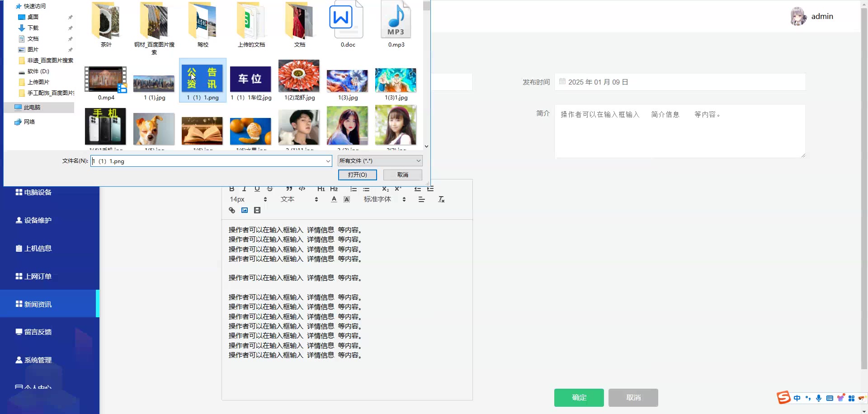The image size is (868, 414).
Task: Click the Sogou input method logo
Action: (x=783, y=398)
